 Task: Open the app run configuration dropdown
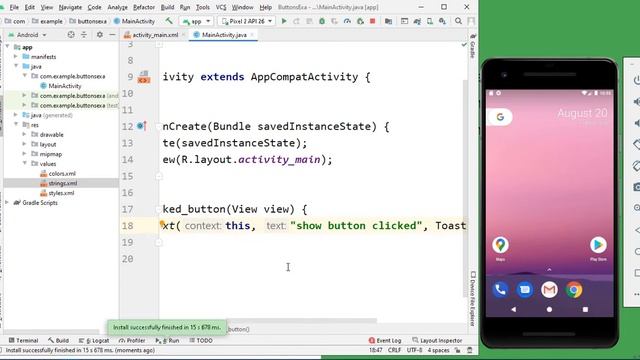click(x=196, y=21)
